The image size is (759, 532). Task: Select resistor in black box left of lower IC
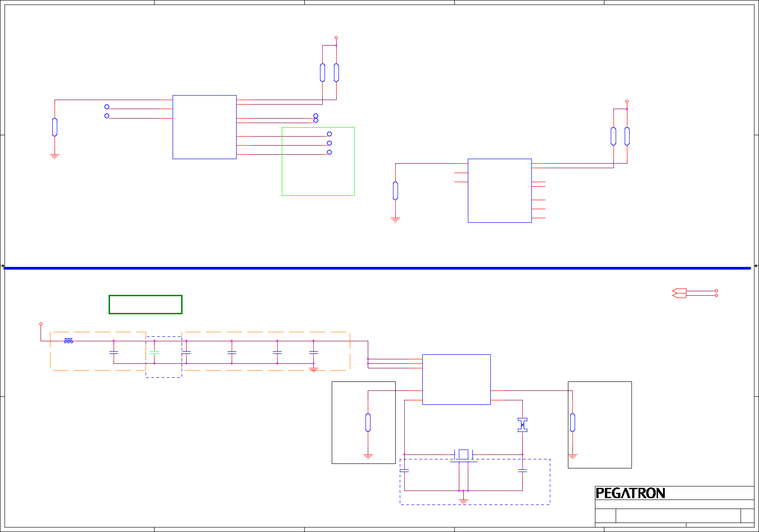click(x=368, y=422)
